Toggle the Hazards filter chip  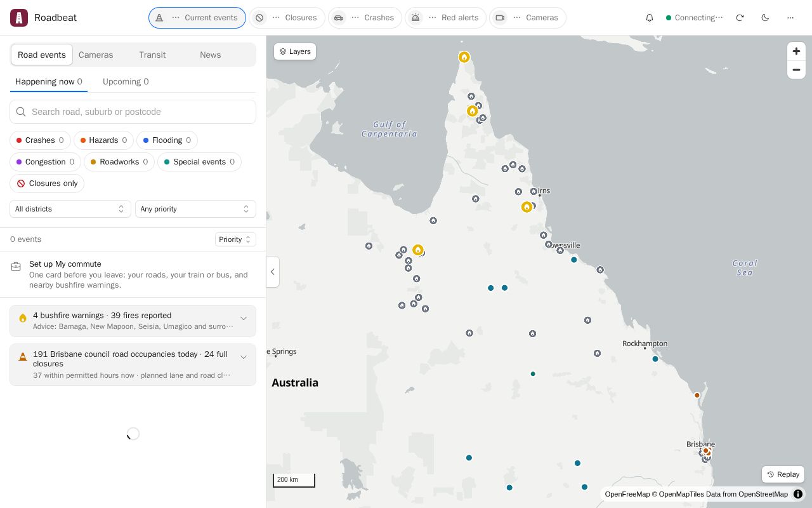tap(103, 140)
